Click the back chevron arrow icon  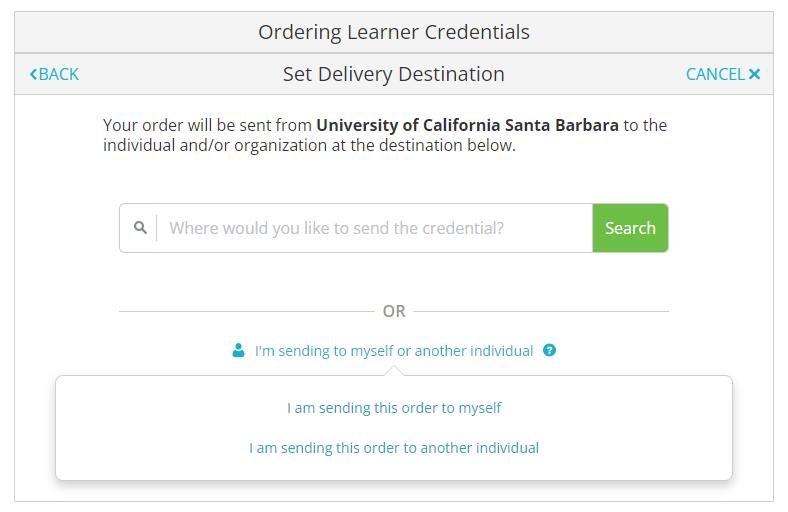tap(34, 74)
